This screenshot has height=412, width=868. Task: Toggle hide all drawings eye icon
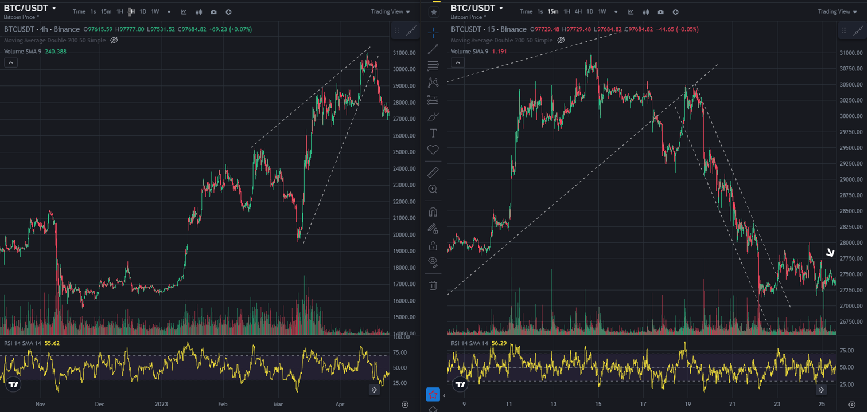point(433,262)
